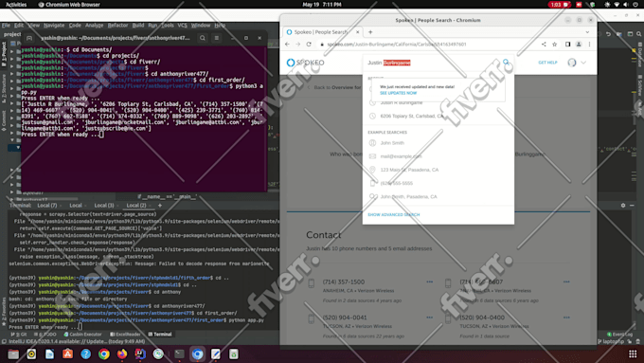
Task: Click the IntelliJ search everywhere magnifier
Action: (639, 34)
